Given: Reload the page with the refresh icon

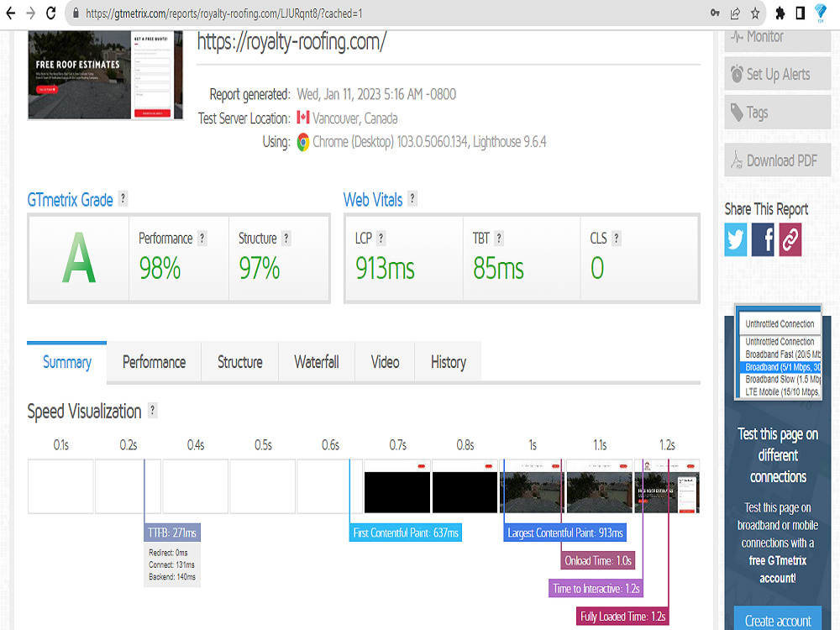Looking at the screenshot, I should (51, 13).
